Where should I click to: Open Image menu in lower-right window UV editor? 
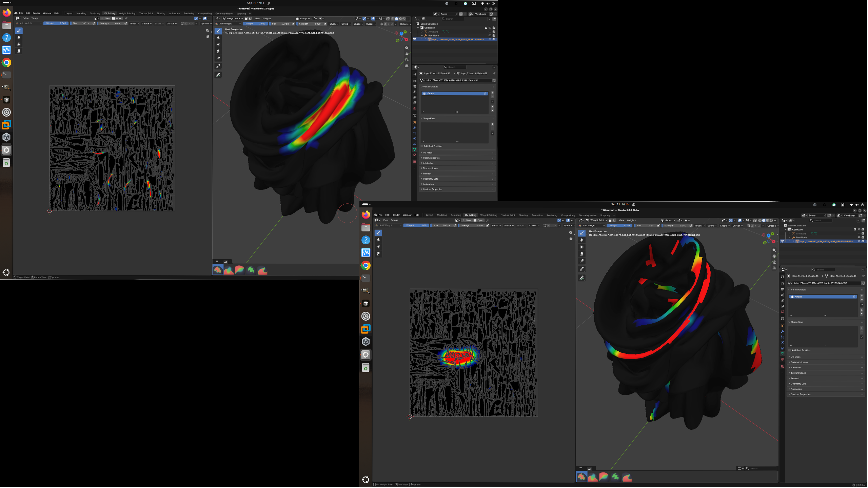click(x=395, y=220)
